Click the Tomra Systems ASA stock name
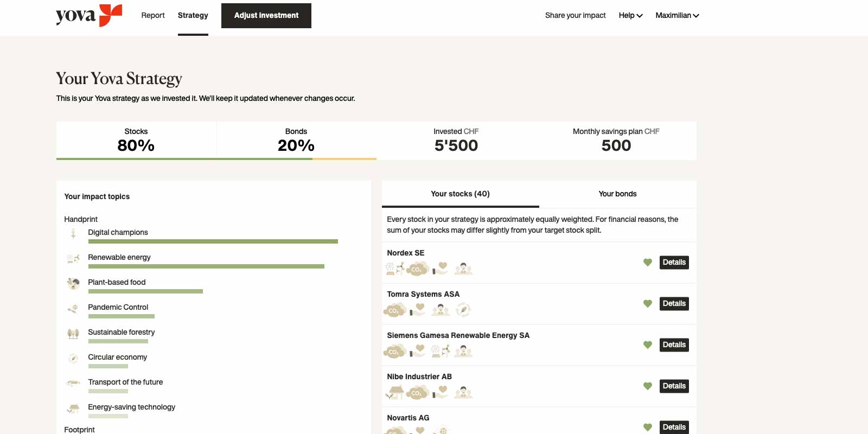 click(x=423, y=294)
